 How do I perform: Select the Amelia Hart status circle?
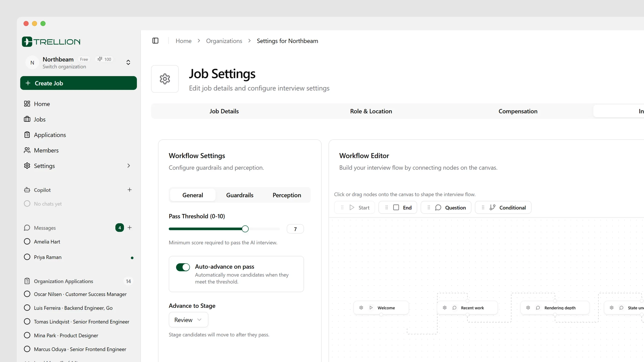click(27, 242)
